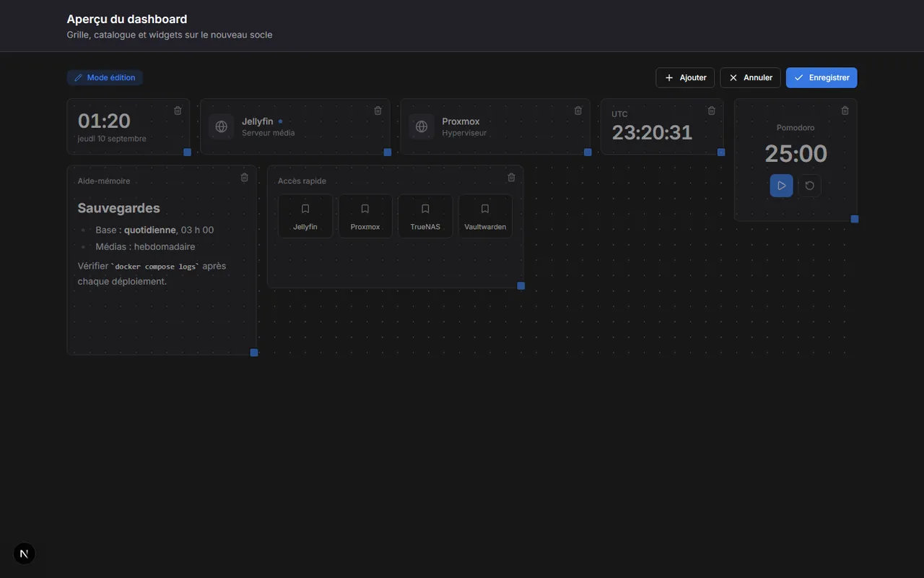
Task: Click the 25:00 Pomodoro countdown
Action: pyautogui.click(x=796, y=153)
